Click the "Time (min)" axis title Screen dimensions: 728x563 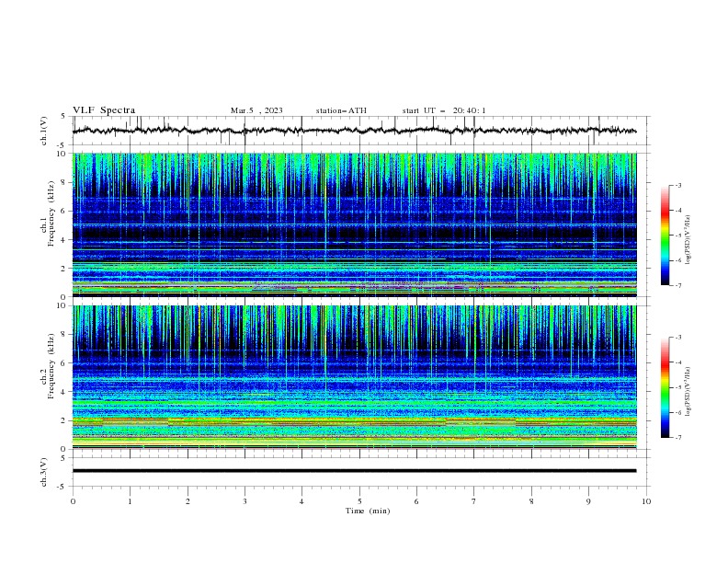coord(368,511)
